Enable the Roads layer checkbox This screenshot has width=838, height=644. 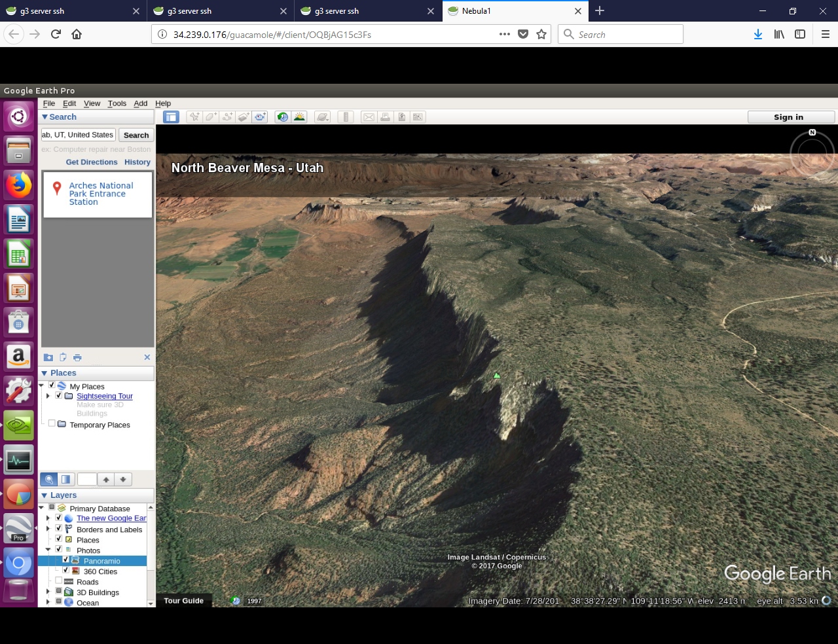[x=58, y=581]
